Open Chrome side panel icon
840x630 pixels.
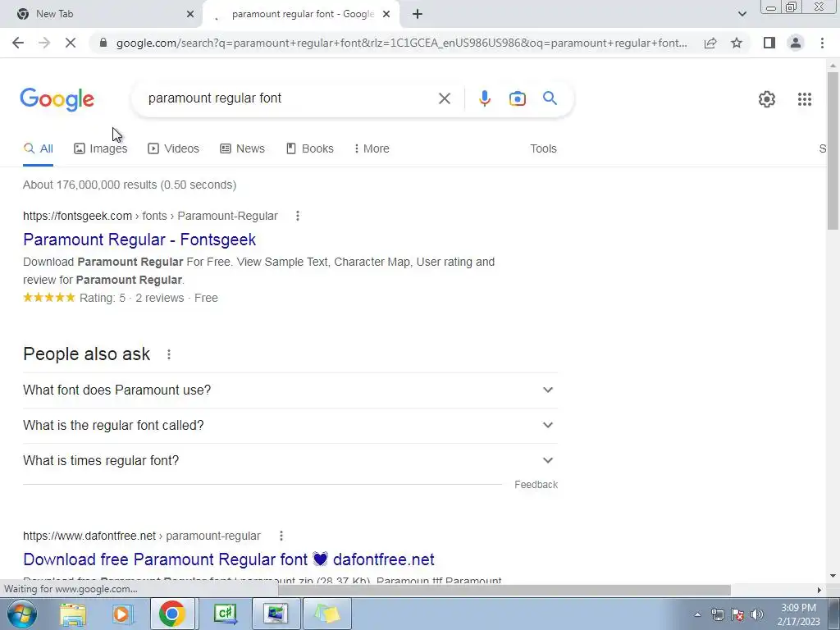pos(769,43)
